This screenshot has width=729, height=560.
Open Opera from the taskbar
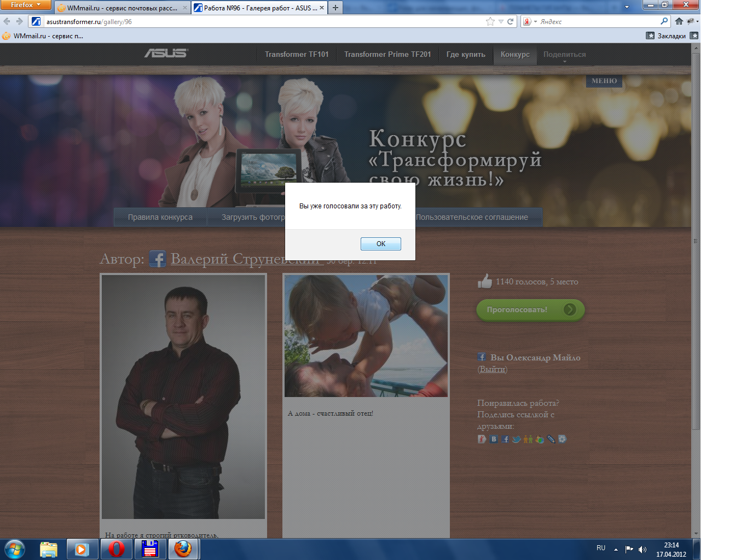116,549
